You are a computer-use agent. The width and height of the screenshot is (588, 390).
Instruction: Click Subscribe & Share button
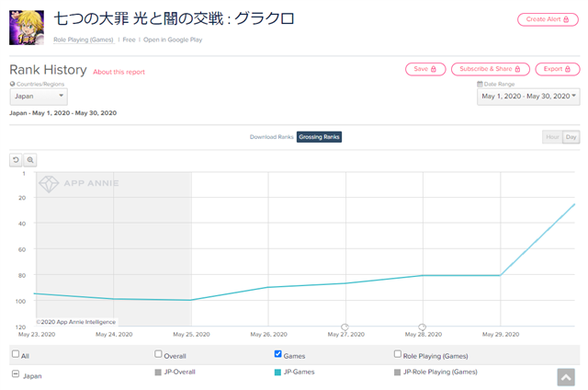tap(490, 69)
